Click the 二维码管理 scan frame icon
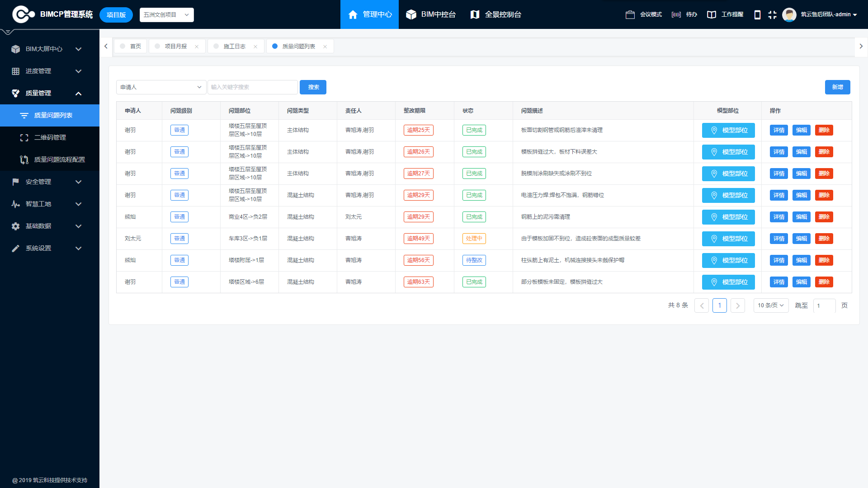Image resolution: width=868 pixels, height=488 pixels. [x=24, y=137]
